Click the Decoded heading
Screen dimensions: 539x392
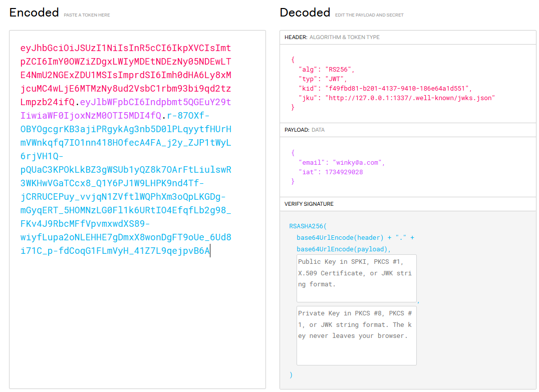305,13
